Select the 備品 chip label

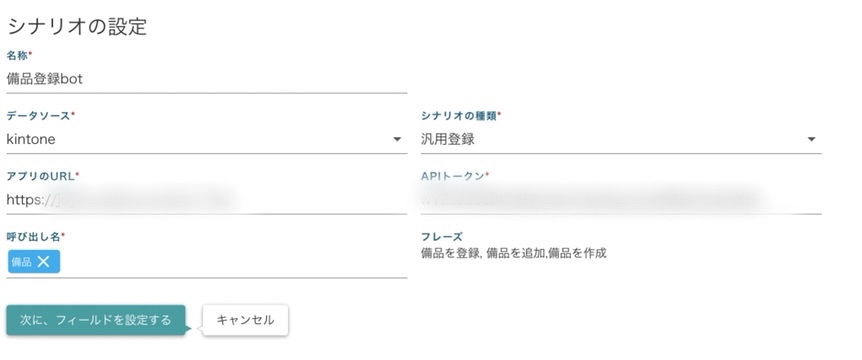coord(21,262)
